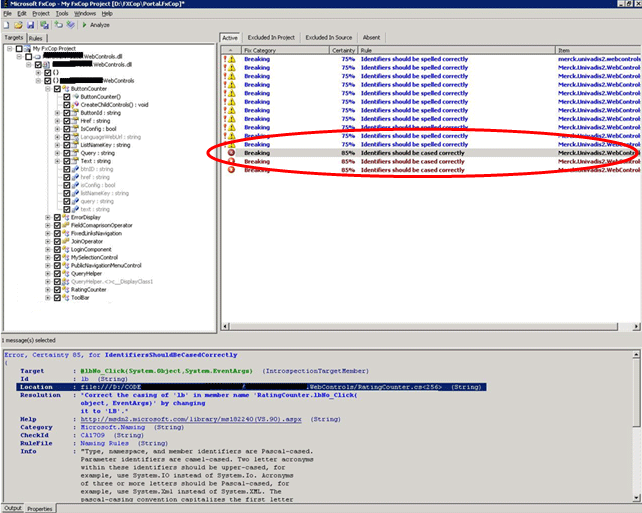Collapse the ButtonCounter tree node
This screenshot has width=642, height=513.
click(x=48, y=89)
